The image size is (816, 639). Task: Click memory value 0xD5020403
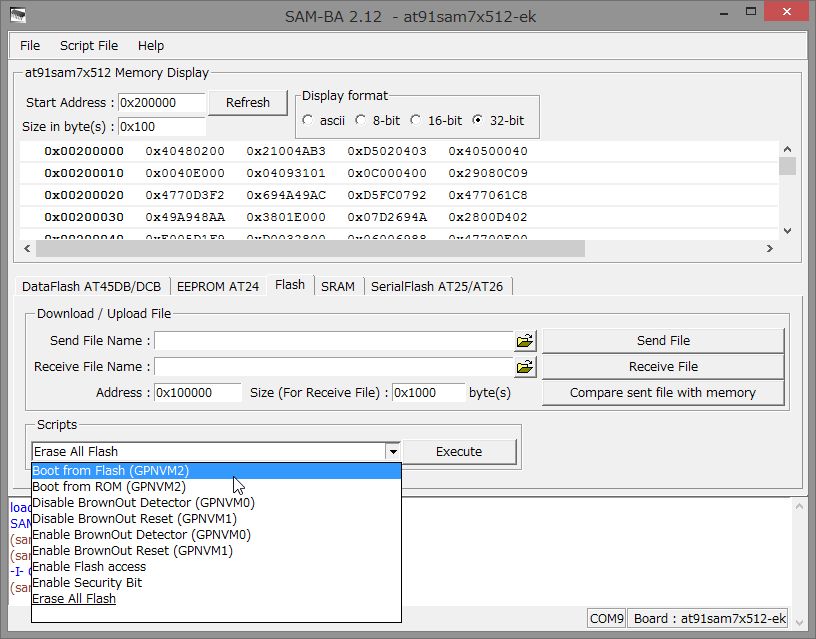(x=387, y=151)
